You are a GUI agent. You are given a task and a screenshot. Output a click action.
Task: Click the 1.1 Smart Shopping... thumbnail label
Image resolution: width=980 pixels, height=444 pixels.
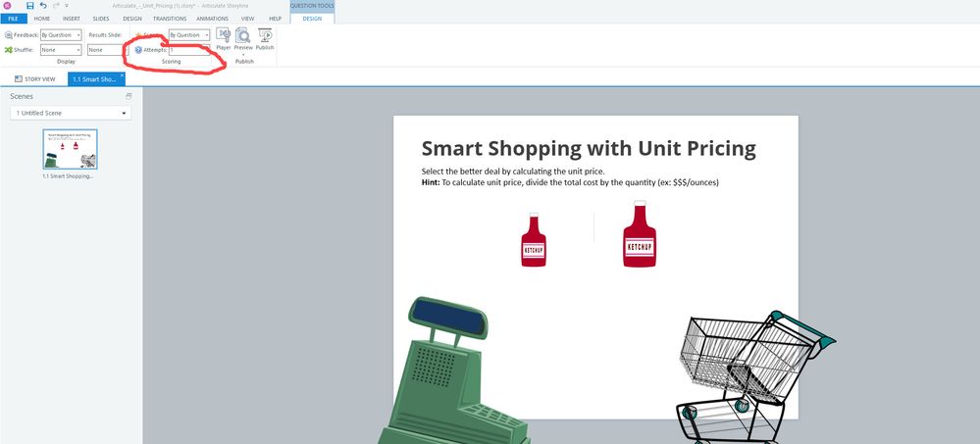[x=68, y=176]
